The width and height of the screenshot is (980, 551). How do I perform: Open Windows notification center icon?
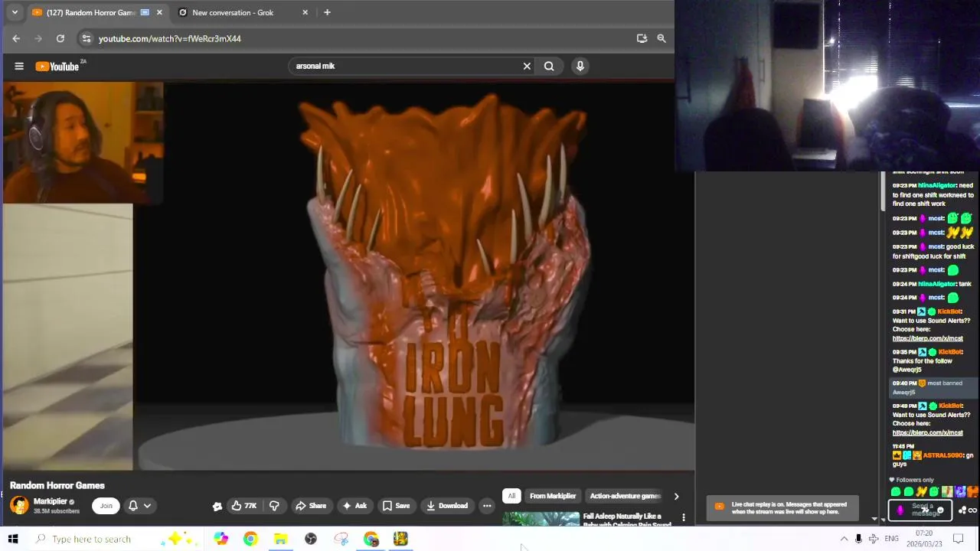click(x=958, y=539)
